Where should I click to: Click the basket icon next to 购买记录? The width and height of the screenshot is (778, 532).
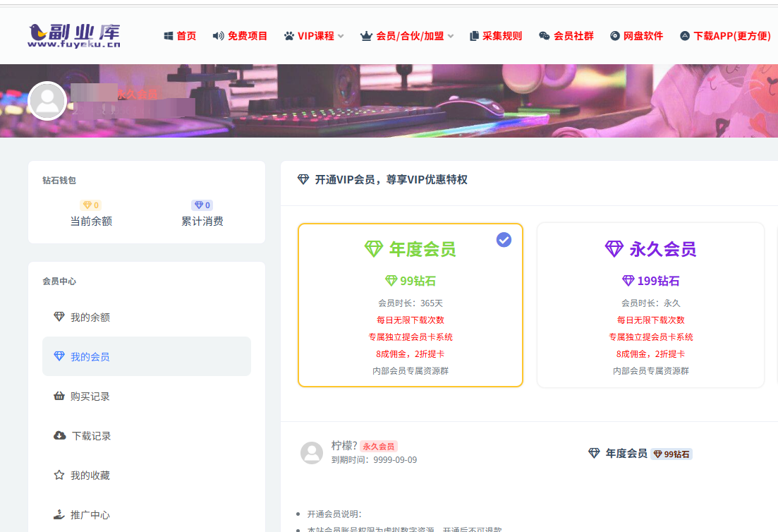click(x=59, y=396)
